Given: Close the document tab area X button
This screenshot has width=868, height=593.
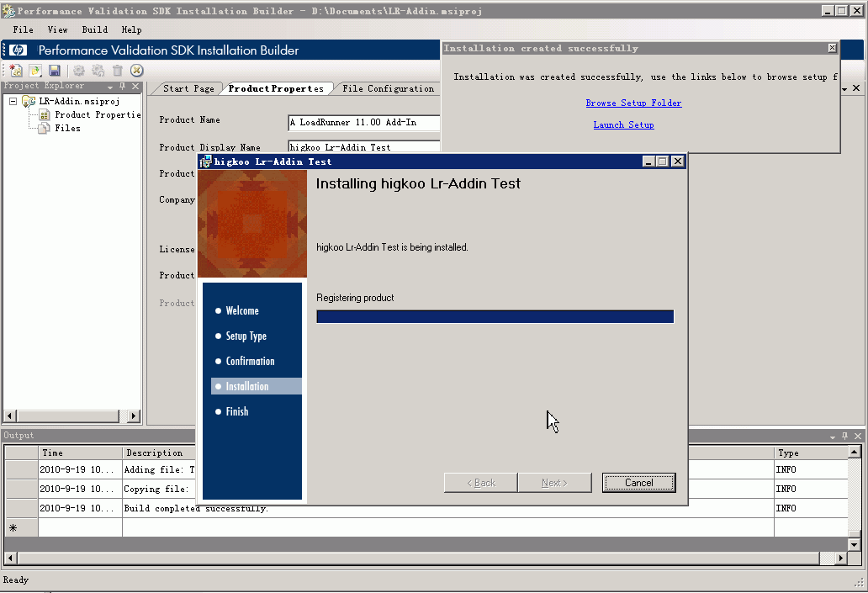Looking at the screenshot, I should coord(856,88).
